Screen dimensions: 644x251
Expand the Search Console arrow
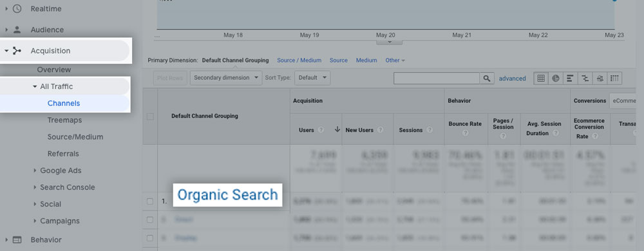[x=35, y=187]
